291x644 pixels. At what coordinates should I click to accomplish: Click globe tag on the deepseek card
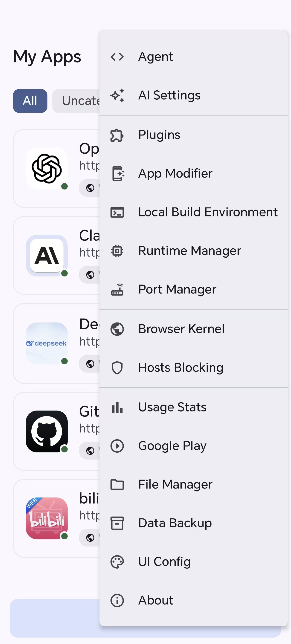pos(90,364)
